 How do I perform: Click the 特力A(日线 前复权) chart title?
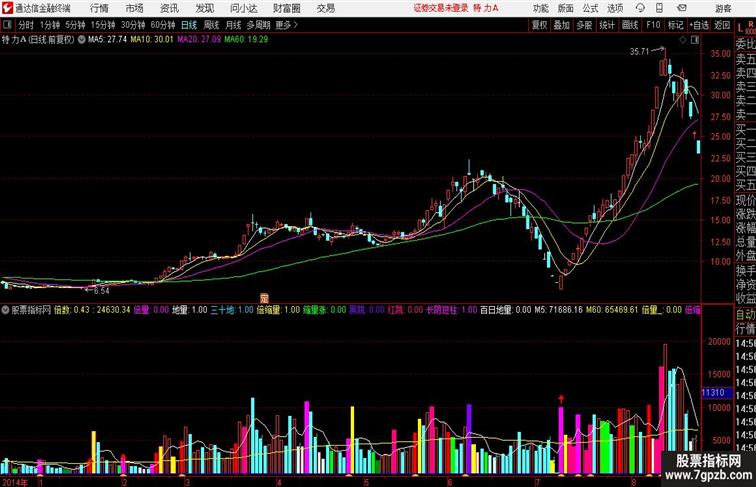click(39, 40)
